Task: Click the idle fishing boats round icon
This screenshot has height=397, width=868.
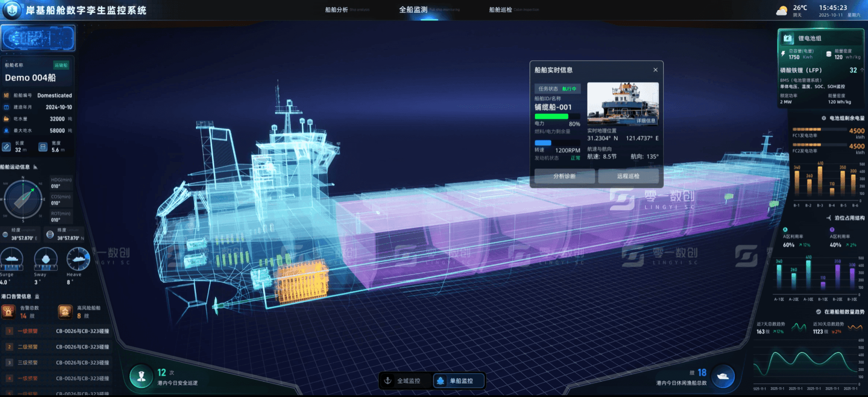Action: click(723, 377)
